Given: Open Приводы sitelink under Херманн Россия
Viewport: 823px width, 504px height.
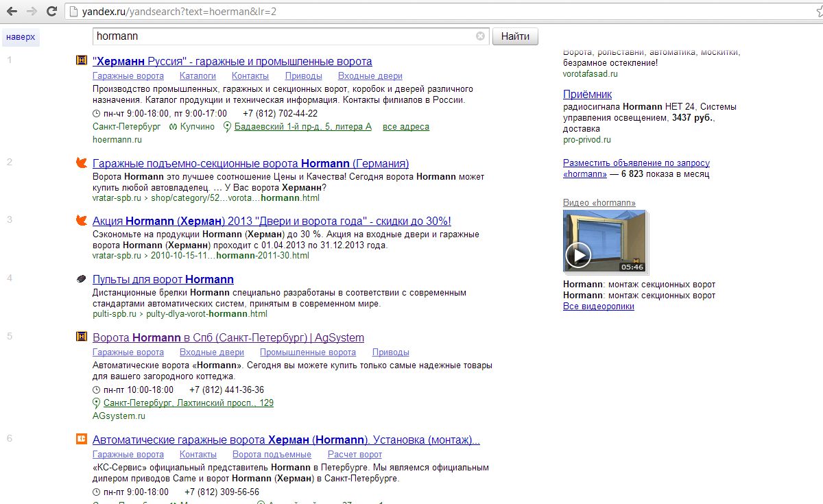Looking at the screenshot, I should pyautogui.click(x=304, y=76).
